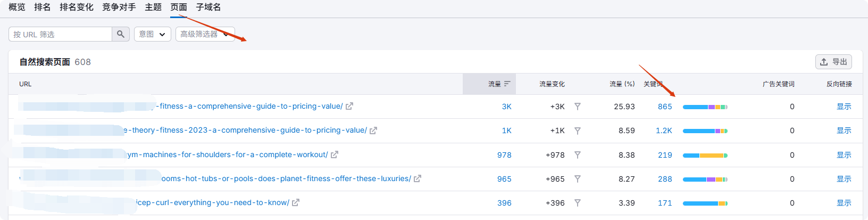Open the 子域名 tab
The image size is (868, 220).
tap(208, 7)
